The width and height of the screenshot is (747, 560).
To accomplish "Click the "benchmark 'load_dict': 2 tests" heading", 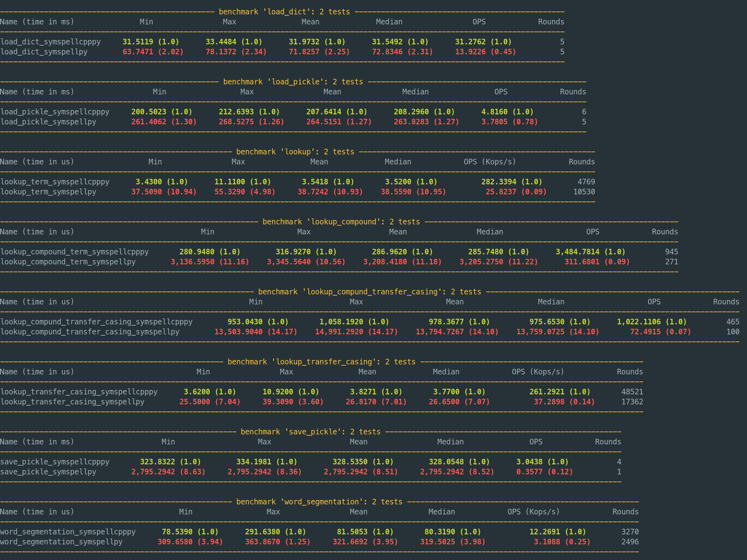I will coord(284,12).
